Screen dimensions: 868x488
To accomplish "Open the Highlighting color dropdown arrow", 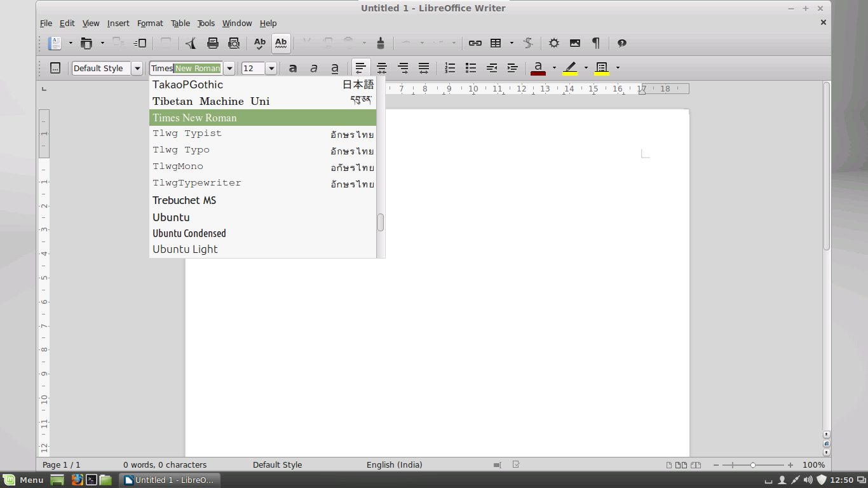I will click(x=586, y=68).
